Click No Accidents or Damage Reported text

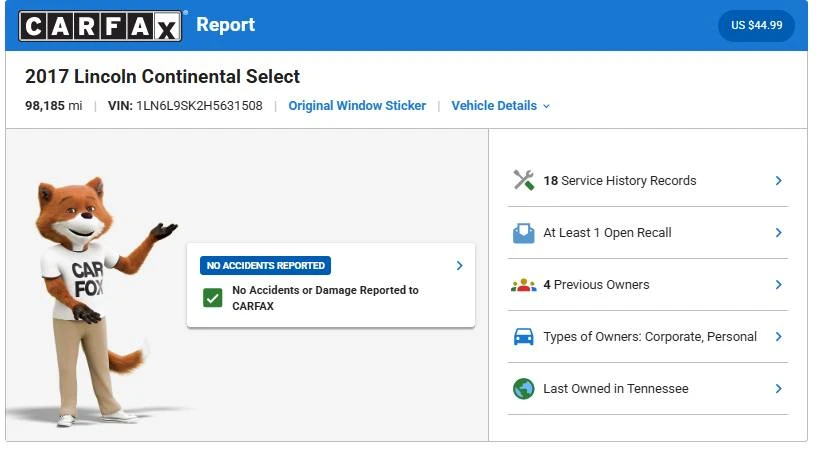(325, 298)
